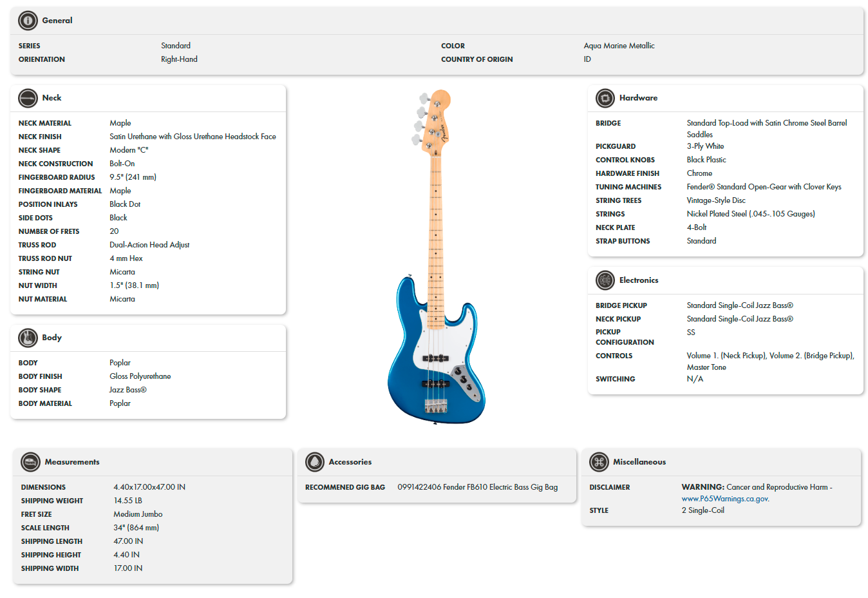Screen dimensions: 868x598
Task: Click the Hardware section icon
Action: point(605,98)
